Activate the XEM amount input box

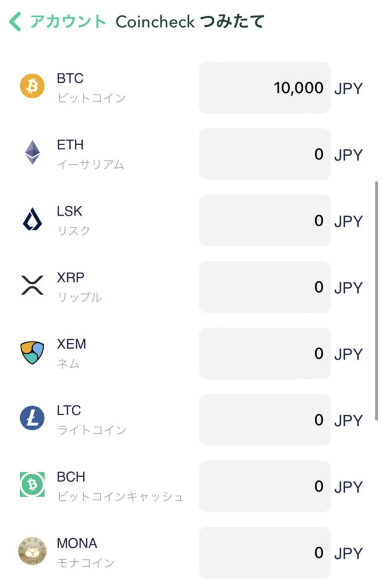point(265,353)
